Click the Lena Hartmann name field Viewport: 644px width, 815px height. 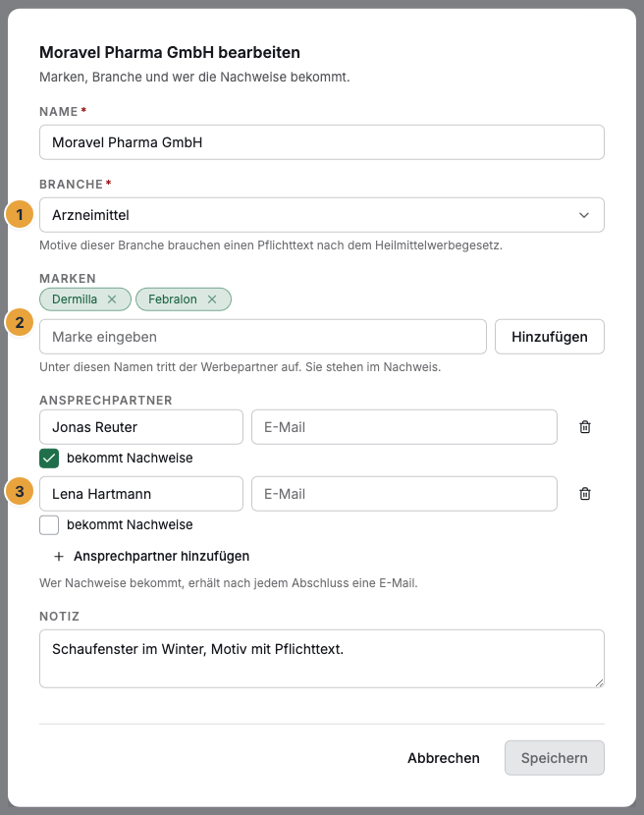click(x=141, y=494)
